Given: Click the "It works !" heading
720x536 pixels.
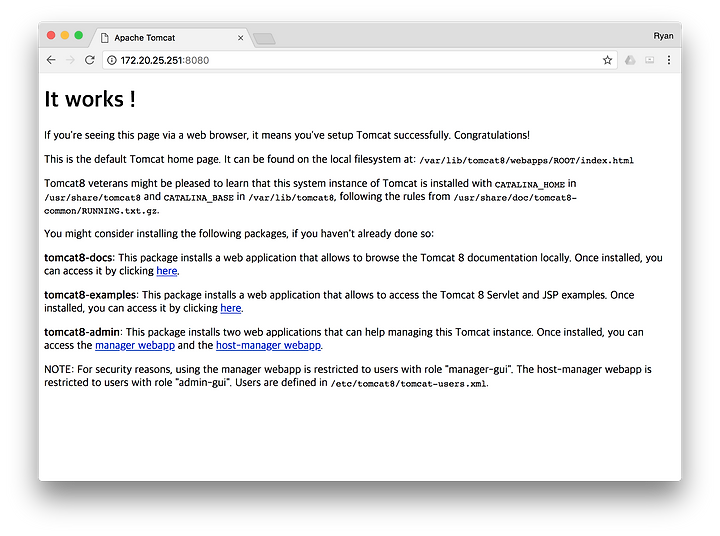Looking at the screenshot, I should pyautogui.click(x=90, y=99).
